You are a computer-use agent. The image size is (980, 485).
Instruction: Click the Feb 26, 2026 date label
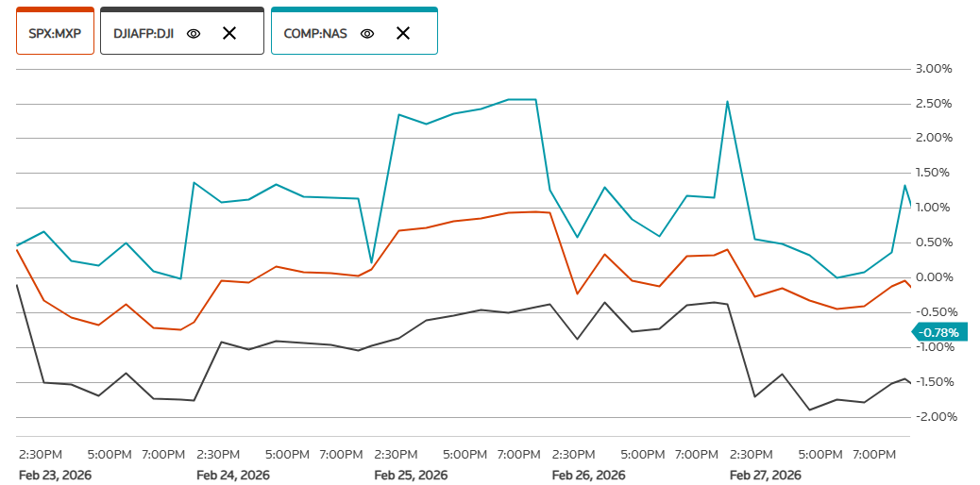pos(588,475)
